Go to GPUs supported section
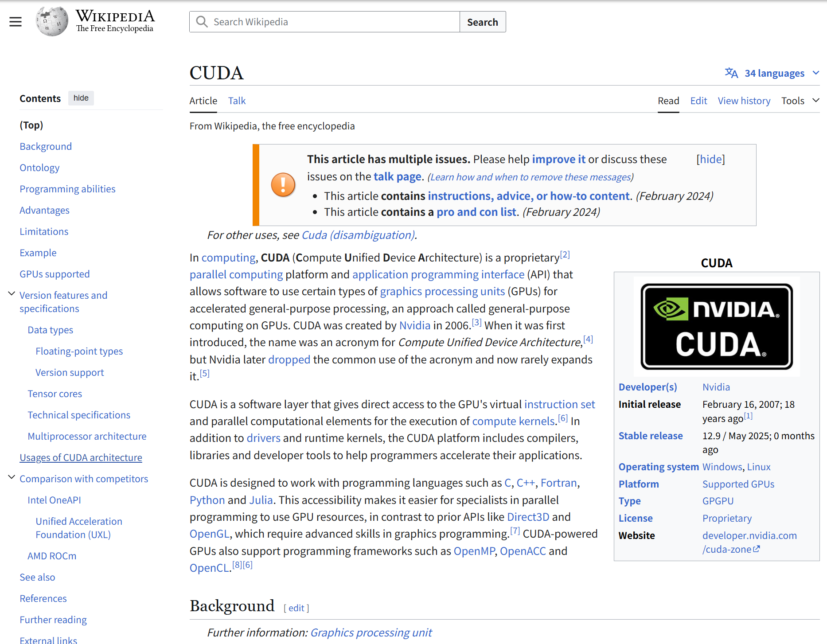The height and width of the screenshot is (644, 827). 55,274
